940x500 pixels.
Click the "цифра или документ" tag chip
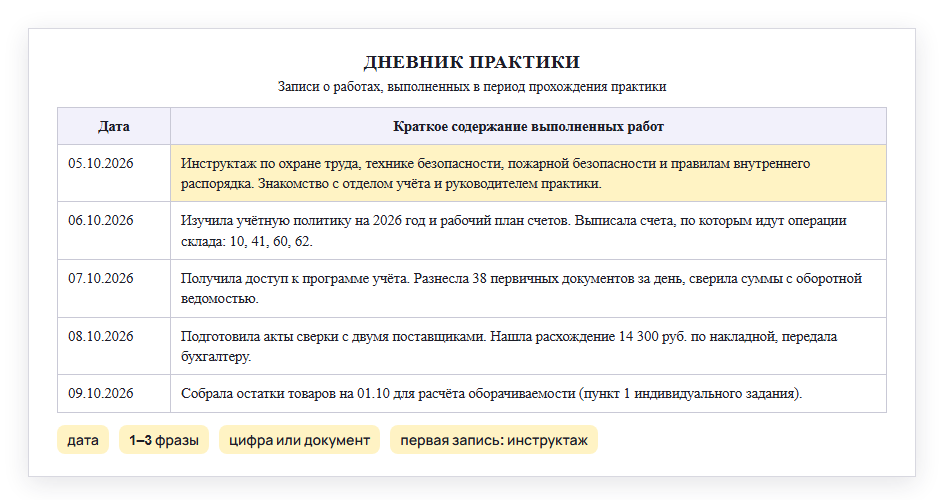click(299, 440)
